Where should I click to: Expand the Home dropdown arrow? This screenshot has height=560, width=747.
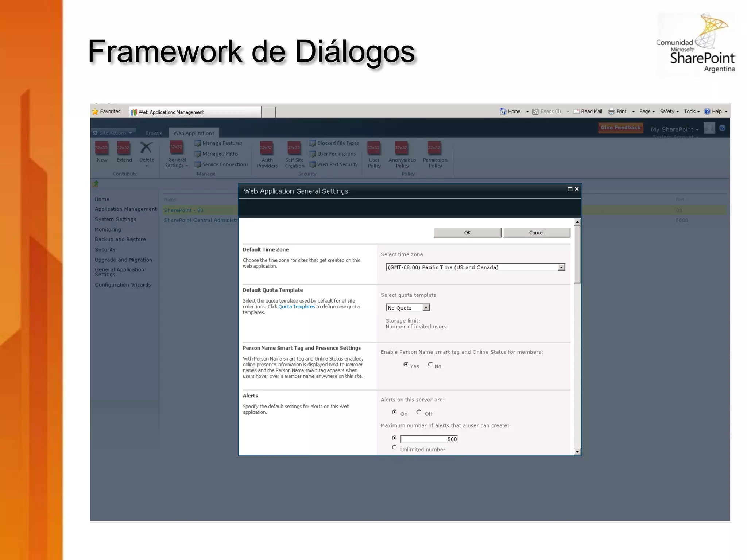click(x=527, y=112)
